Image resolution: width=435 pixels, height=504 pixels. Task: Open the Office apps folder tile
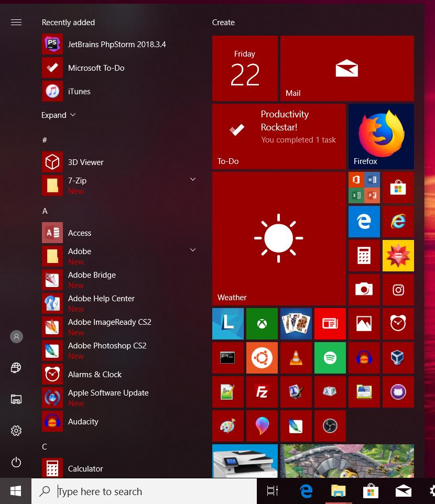coord(364,188)
